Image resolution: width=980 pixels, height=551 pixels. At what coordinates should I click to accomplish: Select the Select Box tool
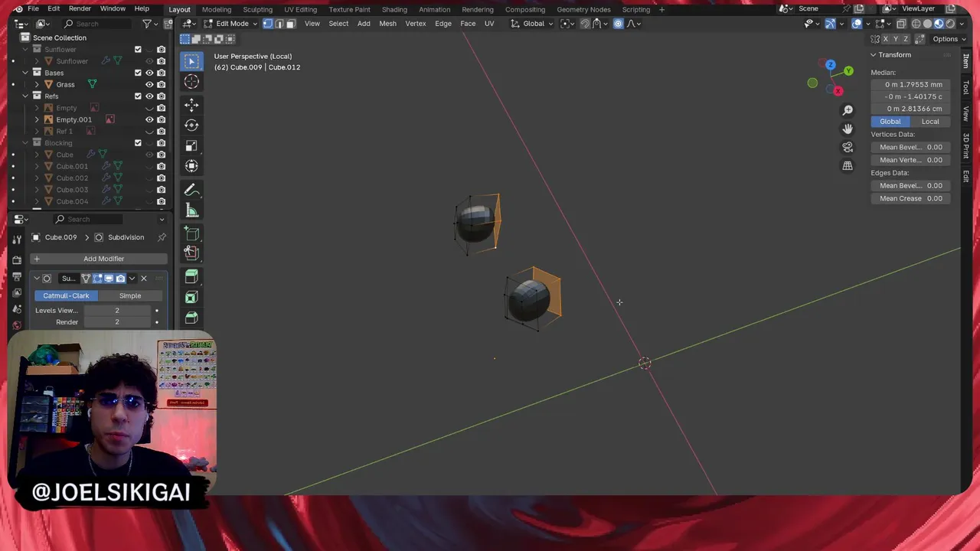point(191,61)
